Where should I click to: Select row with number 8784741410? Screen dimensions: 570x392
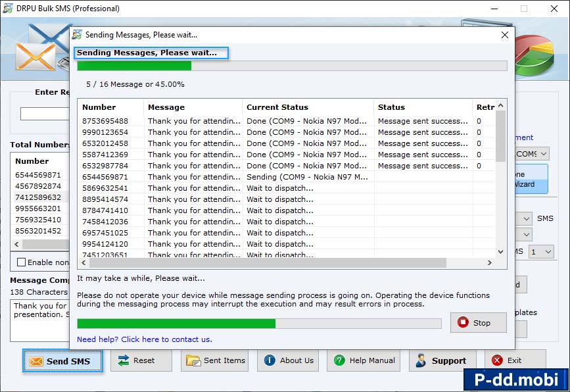tap(287, 210)
